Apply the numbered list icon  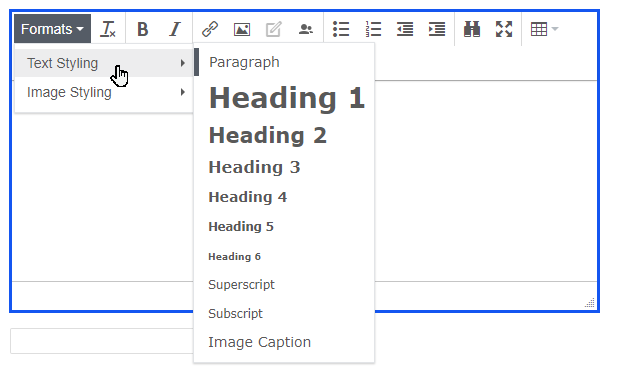[373, 29]
